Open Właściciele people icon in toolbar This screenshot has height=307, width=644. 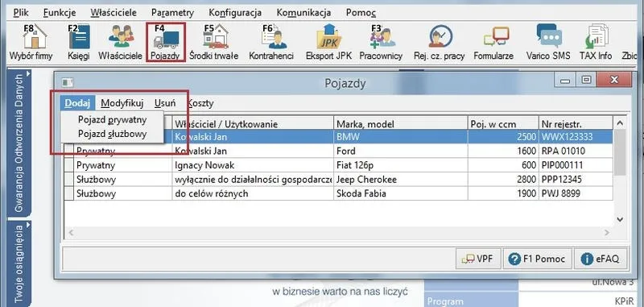click(122, 36)
